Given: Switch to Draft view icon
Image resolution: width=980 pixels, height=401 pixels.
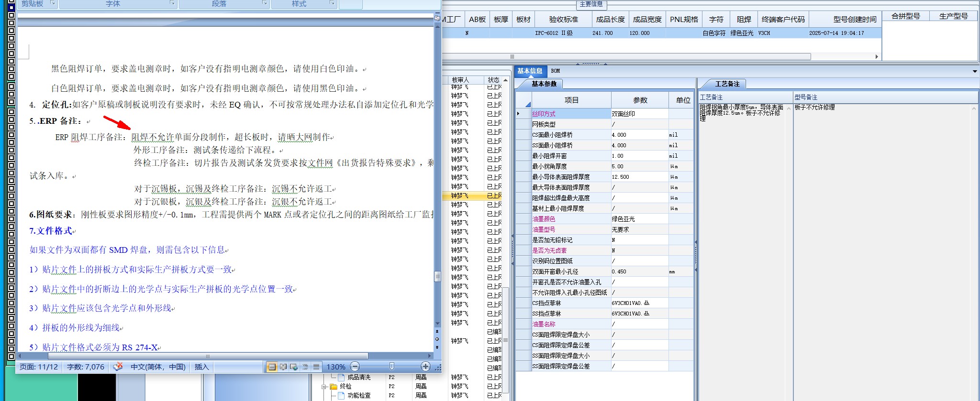Looking at the screenshot, I should pyautogui.click(x=316, y=367).
